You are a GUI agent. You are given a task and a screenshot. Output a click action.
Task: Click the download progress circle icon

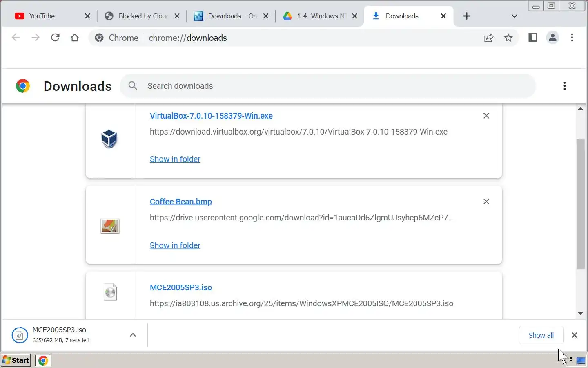tap(20, 335)
